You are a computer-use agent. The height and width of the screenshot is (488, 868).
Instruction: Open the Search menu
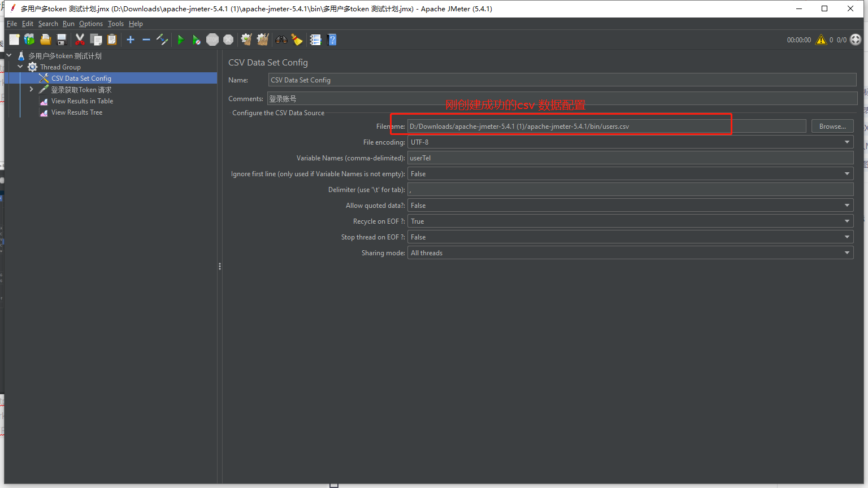pos(48,24)
